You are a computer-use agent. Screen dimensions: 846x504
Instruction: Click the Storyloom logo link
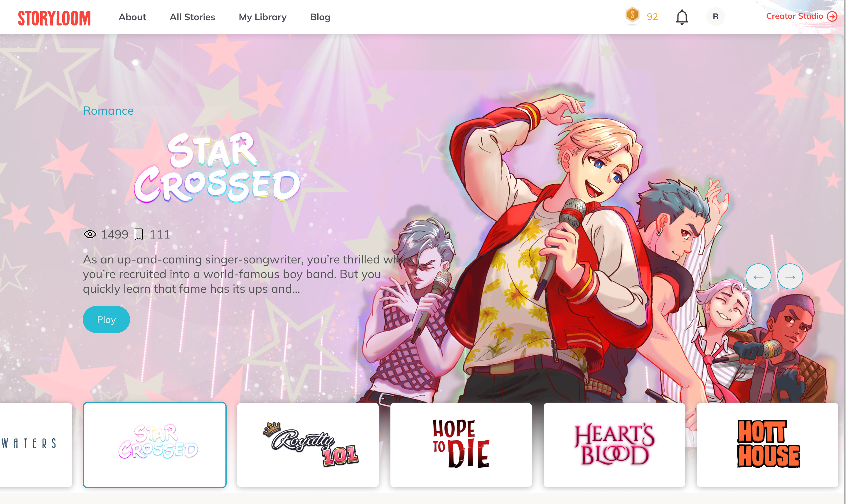click(54, 16)
